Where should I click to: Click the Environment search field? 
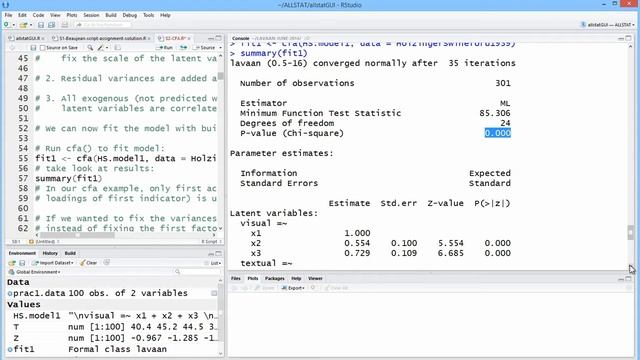(x=197, y=272)
